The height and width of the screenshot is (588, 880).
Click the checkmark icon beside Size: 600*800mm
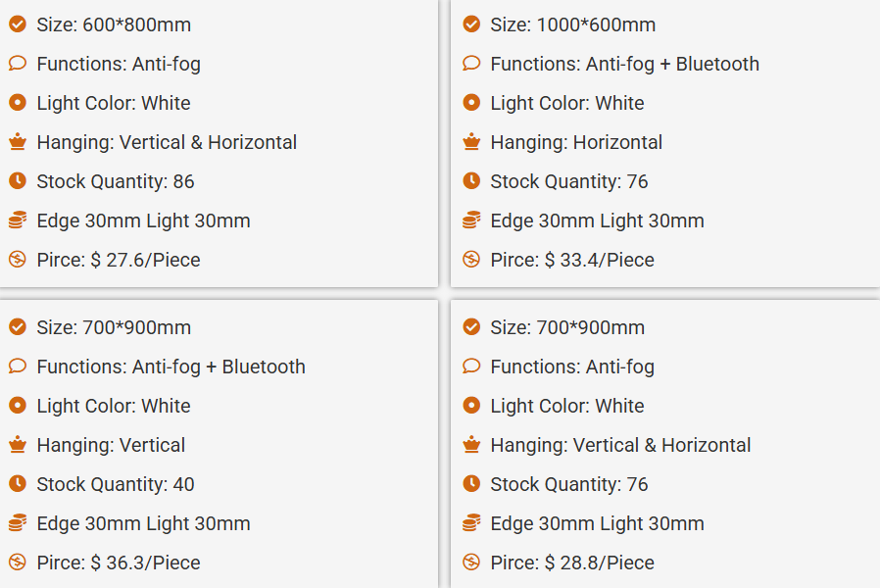click(x=18, y=24)
